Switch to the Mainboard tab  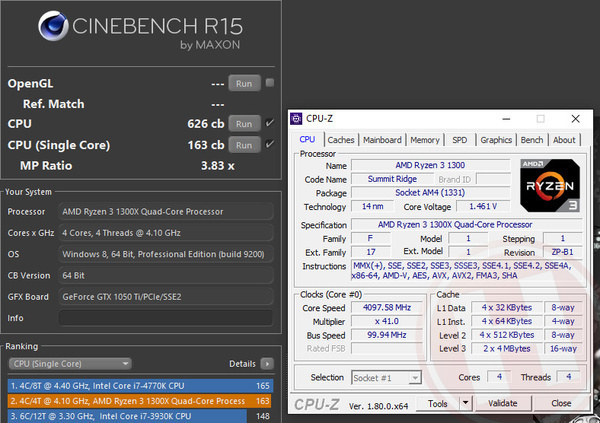(382, 140)
